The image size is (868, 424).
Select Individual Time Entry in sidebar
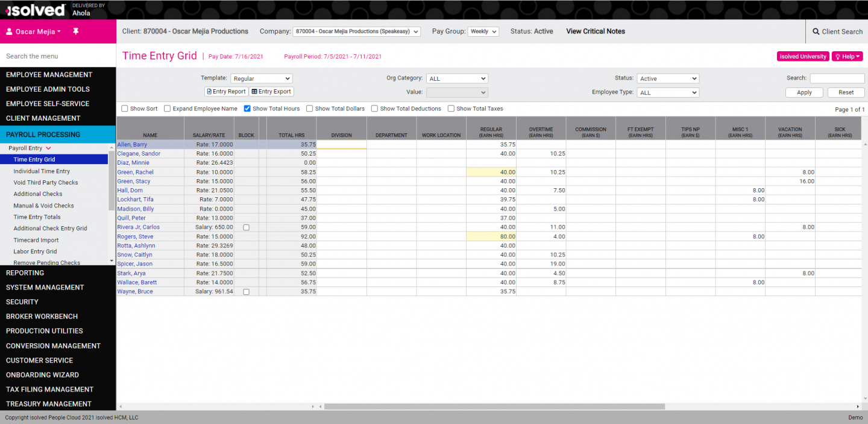[x=42, y=171]
